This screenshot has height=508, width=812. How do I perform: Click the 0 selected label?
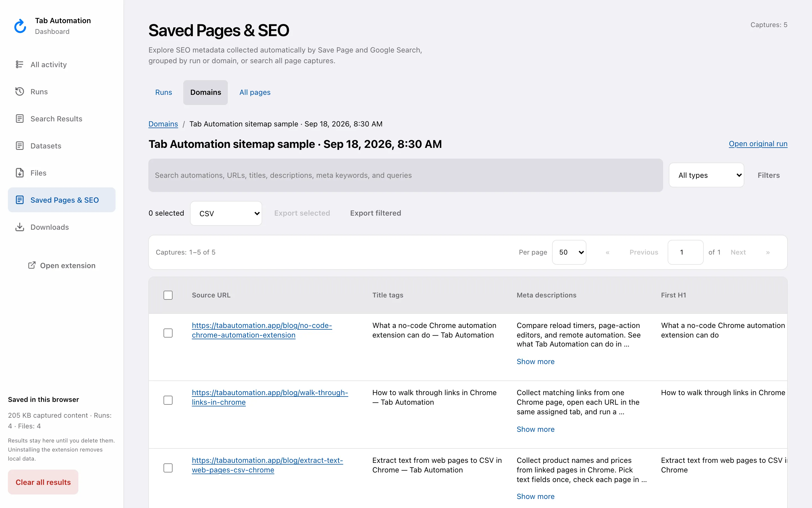point(166,213)
